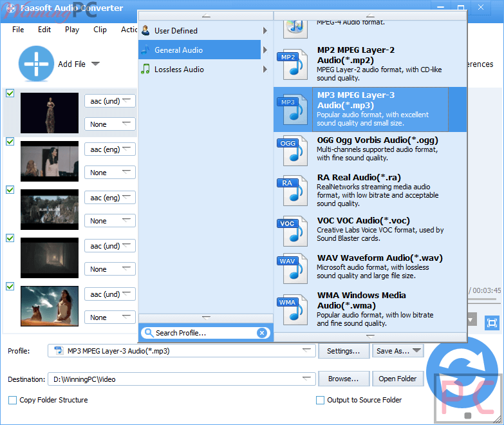
Task: Open first file's None subtitle dropdown
Action: click(x=110, y=124)
